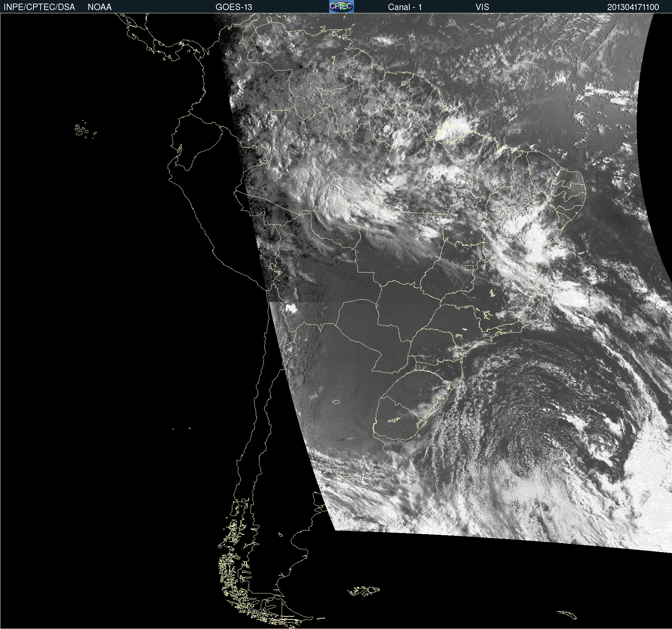Click the INPE/CPTEC/DSA header text
Viewport: 672px width, 629px height.
(x=39, y=7)
